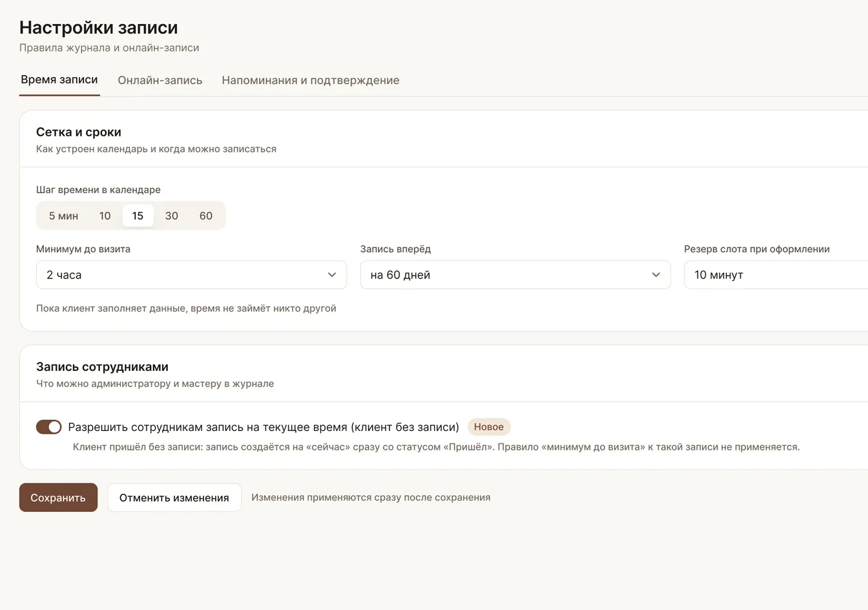Click the «Запись сотрудниками» heading
The height and width of the screenshot is (610, 868).
coord(102,366)
